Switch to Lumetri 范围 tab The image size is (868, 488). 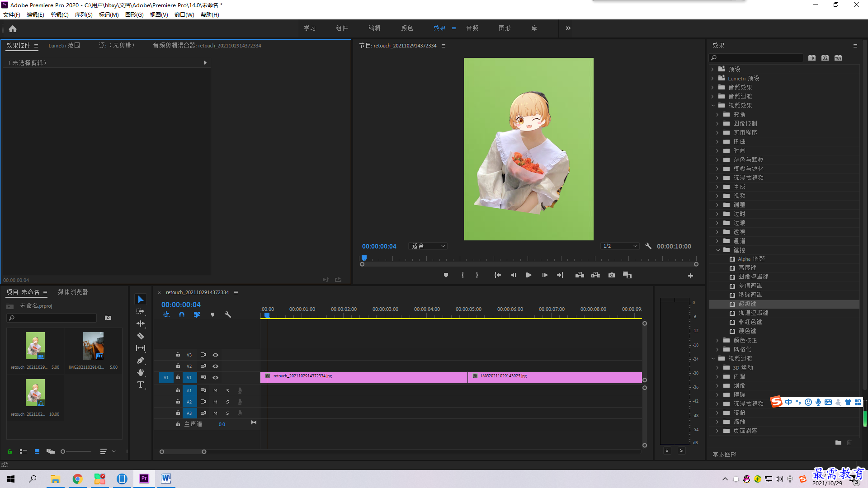click(64, 46)
